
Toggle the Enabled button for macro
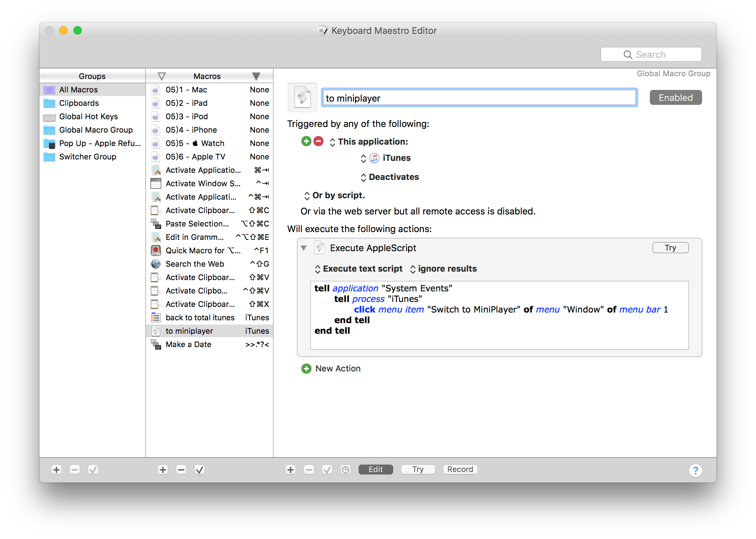676,98
